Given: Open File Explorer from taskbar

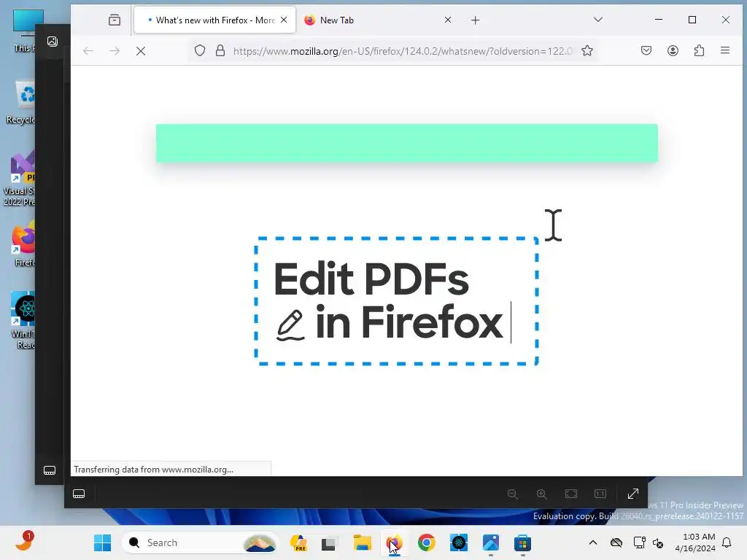Looking at the screenshot, I should (362, 542).
